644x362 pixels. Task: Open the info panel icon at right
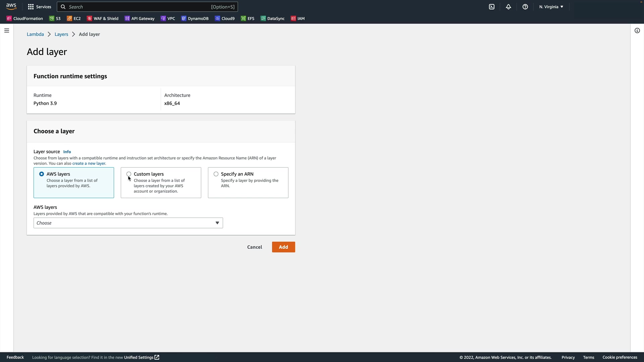(x=637, y=31)
